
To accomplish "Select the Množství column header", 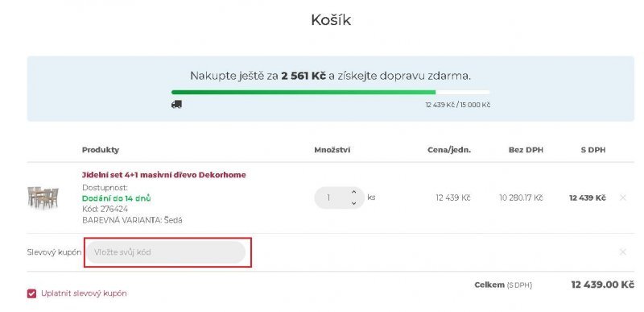I will click(332, 150).
